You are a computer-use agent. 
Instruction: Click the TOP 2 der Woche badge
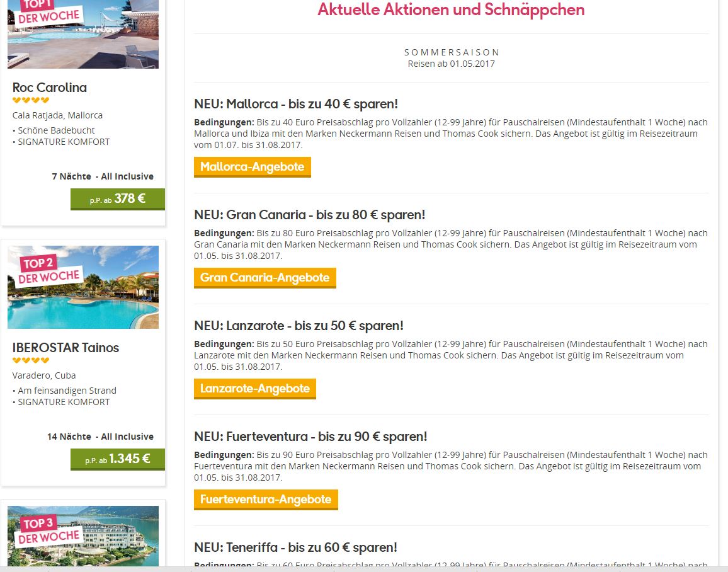(x=48, y=270)
